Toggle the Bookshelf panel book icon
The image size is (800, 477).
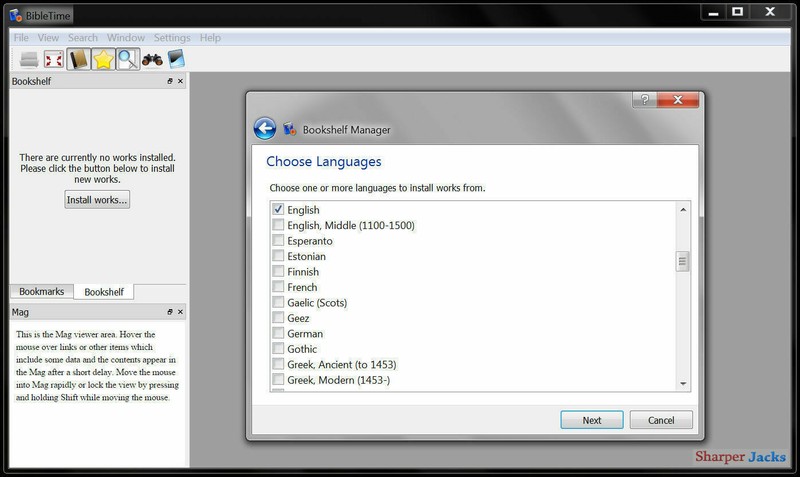[x=79, y=60]
